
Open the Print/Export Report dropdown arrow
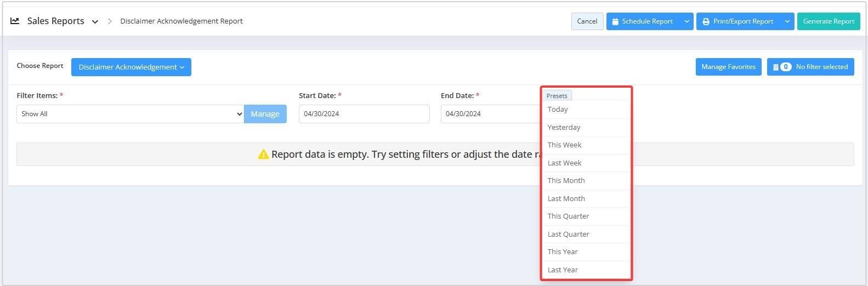pyautogui.click(x=787, y=21)
